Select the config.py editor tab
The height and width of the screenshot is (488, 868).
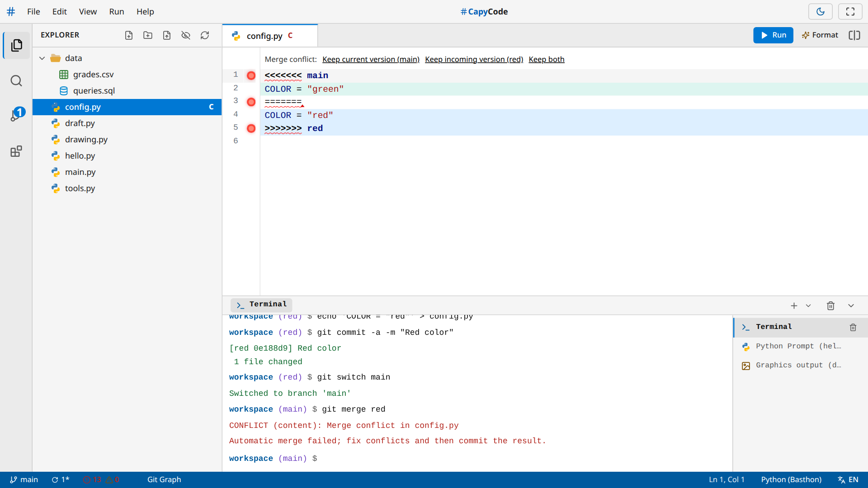[x=270, y=36]
